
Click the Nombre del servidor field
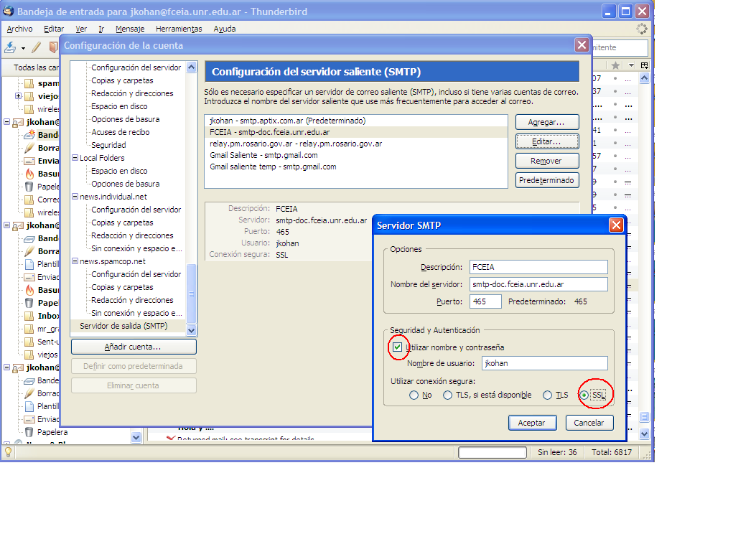pyautogui.click(x=538, y=284)
